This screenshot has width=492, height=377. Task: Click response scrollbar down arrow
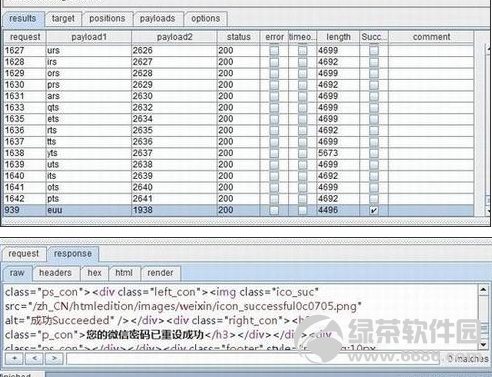pos(483,344)
